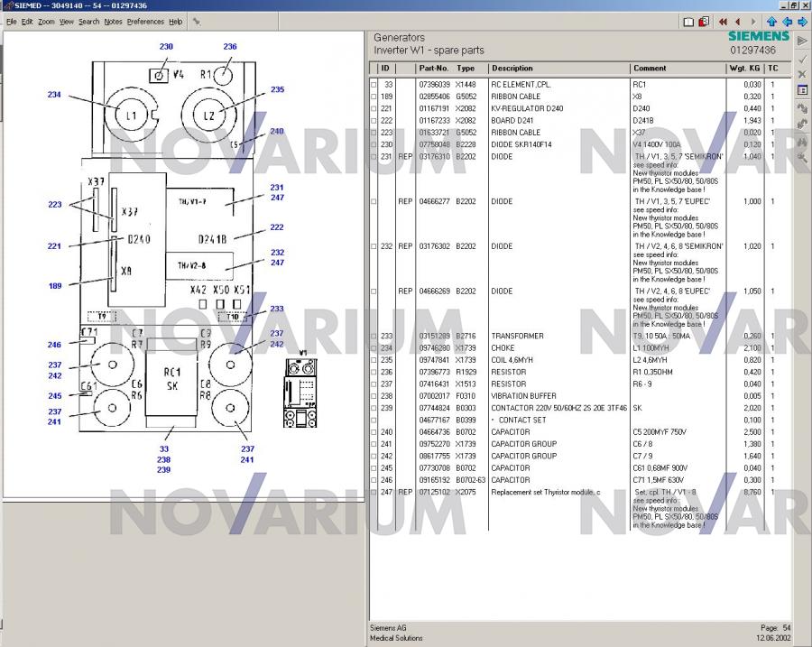The image size is (812, 647).
Task: Open the Search menu
Action: 88,22
